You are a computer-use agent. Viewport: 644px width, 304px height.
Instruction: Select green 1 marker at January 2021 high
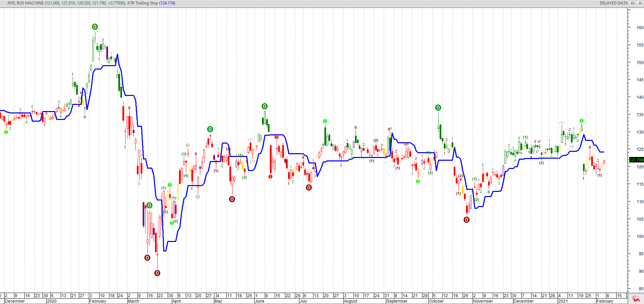coord(581,121)
